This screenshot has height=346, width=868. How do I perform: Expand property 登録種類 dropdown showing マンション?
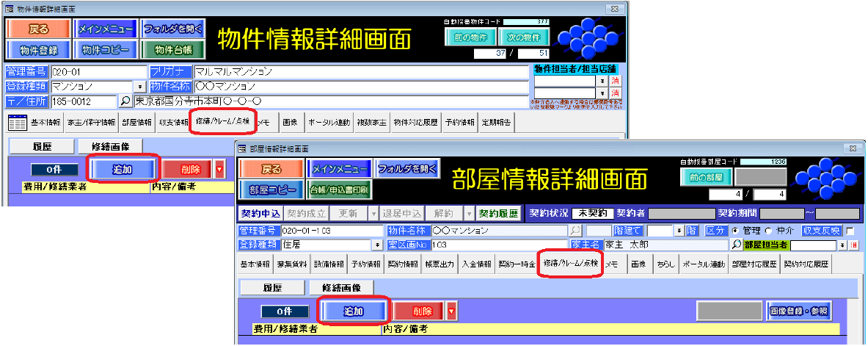(x=140, y=87)
